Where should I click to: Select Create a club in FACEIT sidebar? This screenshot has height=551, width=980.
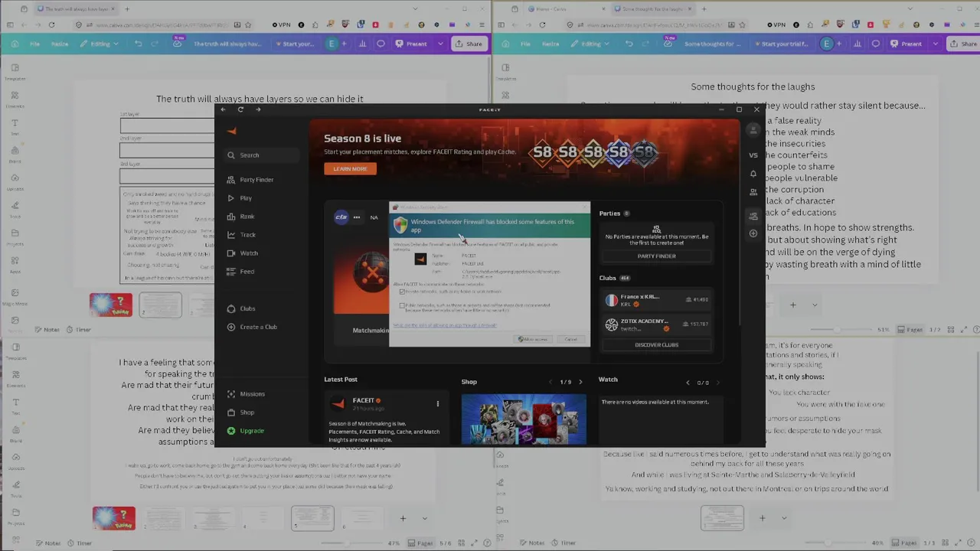252,327
